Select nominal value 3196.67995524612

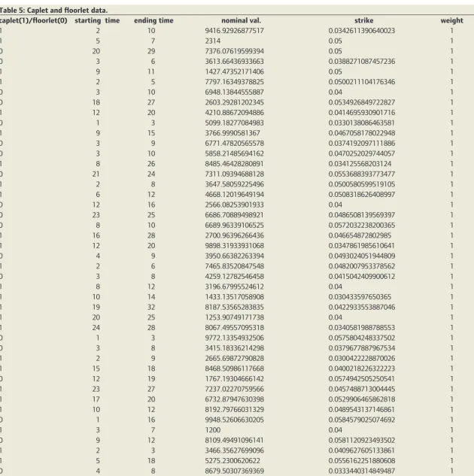tap(235, 287)
